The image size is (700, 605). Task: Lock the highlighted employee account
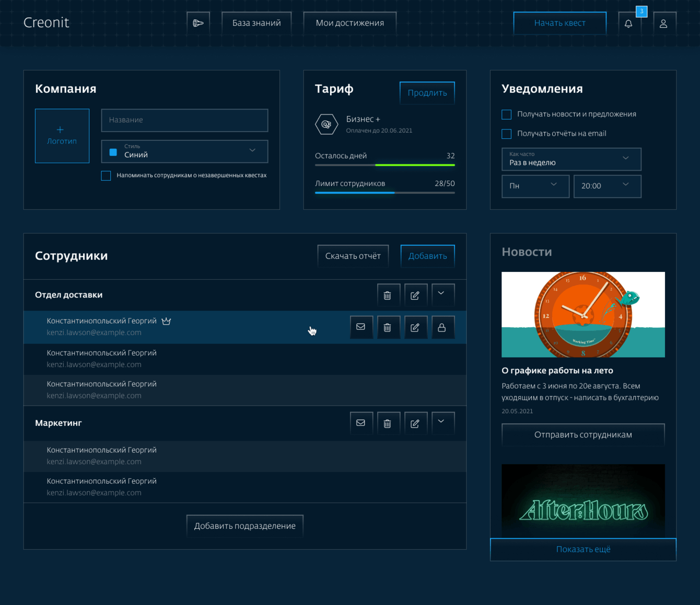(442, 327)
